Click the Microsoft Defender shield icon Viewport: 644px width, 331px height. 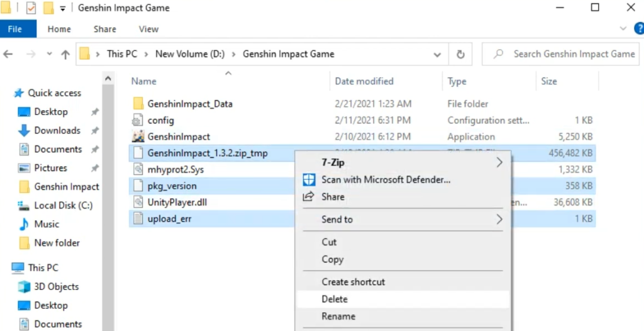[309, 180]
